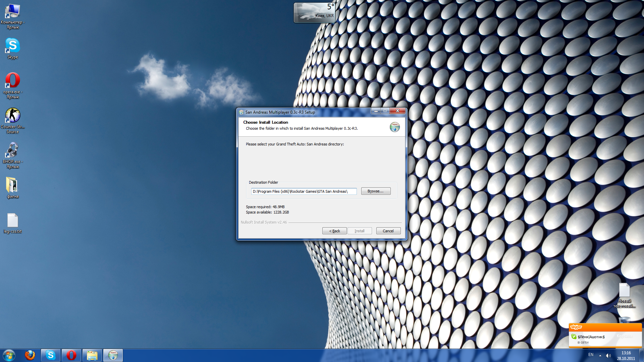
Task: Launch the opera.exe desktop shortcut
Action: 13,81
